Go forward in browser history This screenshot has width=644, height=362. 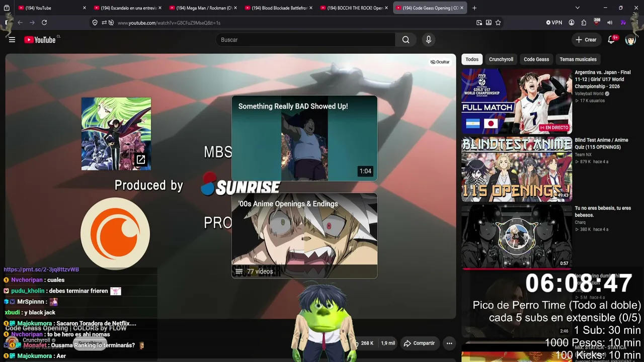[x=32, y=23]
